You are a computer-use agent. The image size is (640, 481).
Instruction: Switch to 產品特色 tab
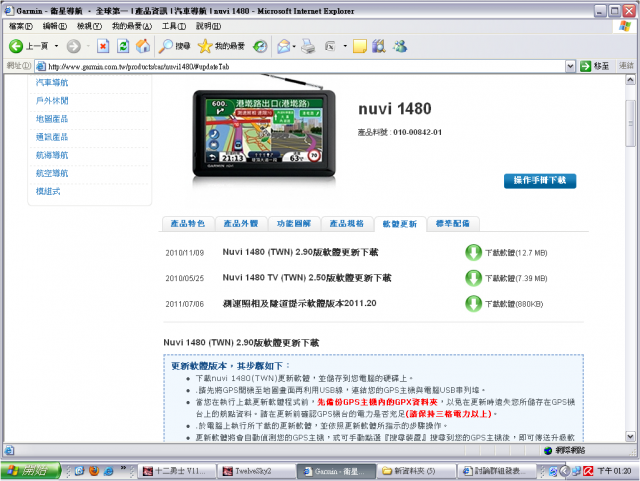188,224
